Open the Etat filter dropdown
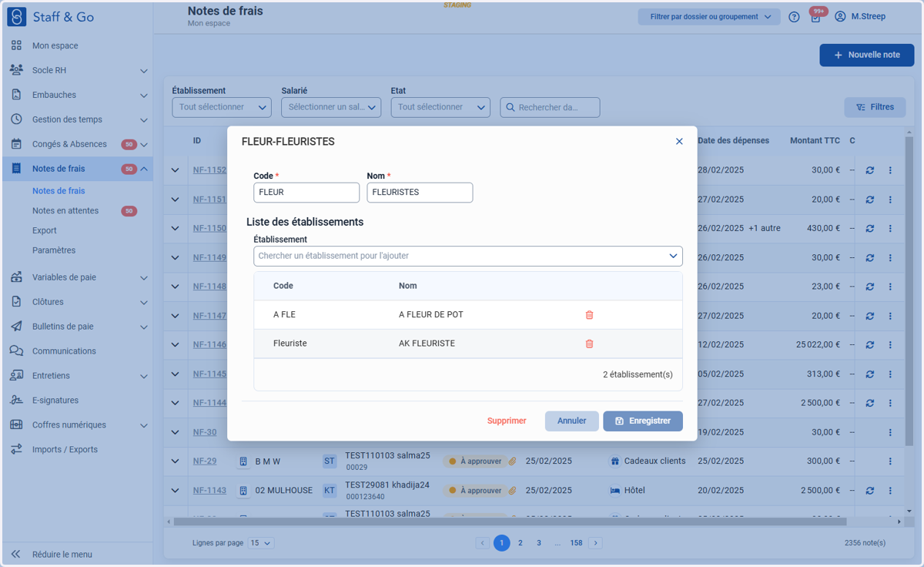This screenshot has width=924, height=567. pyautogui.click(x=440, y=107)
